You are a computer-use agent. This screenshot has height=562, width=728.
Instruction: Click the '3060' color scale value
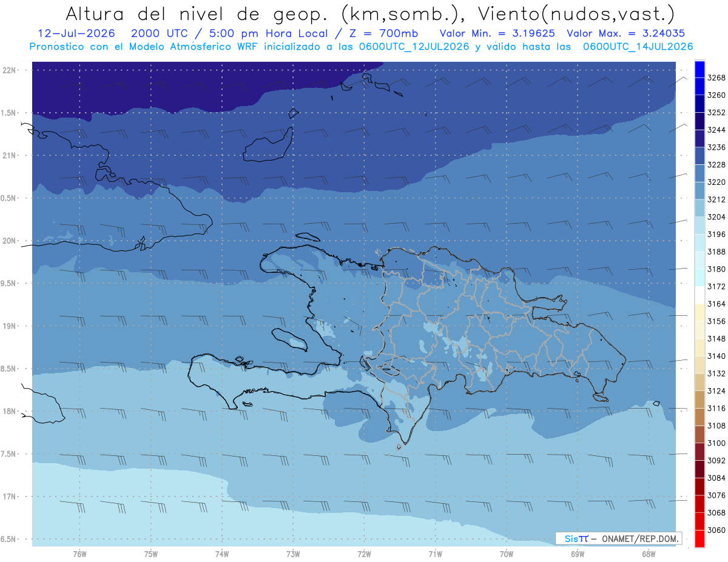716,530
